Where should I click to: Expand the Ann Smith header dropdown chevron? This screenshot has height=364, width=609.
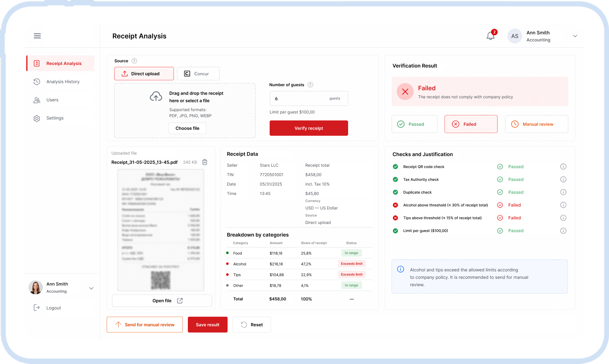(575, 36)
